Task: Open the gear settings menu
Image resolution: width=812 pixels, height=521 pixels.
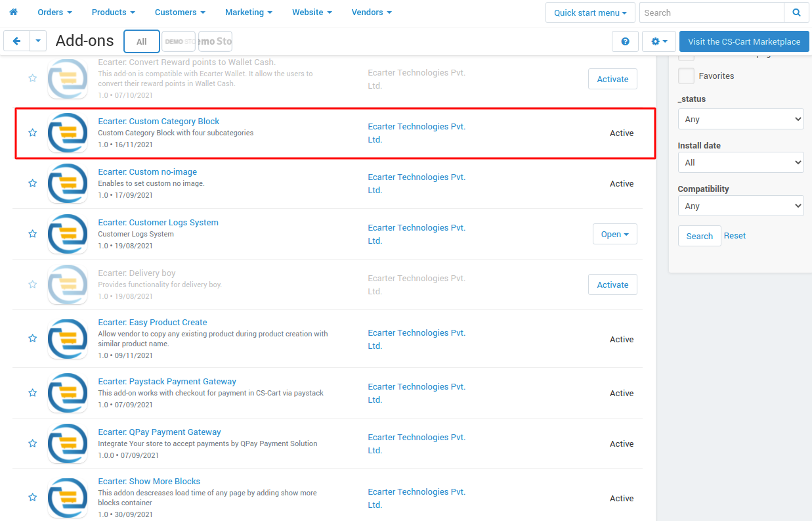Action: click(x=659, y=41)
